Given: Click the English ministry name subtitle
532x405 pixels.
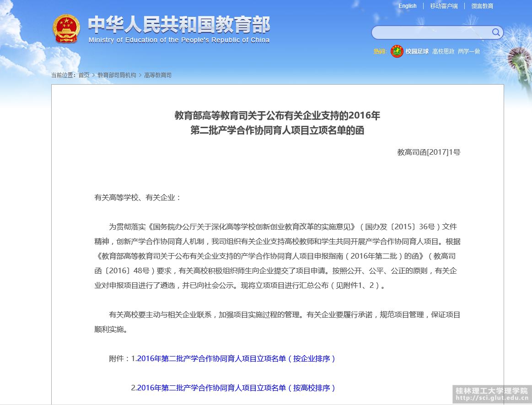Looking at the screenshot, I should [x=179, y=40].
